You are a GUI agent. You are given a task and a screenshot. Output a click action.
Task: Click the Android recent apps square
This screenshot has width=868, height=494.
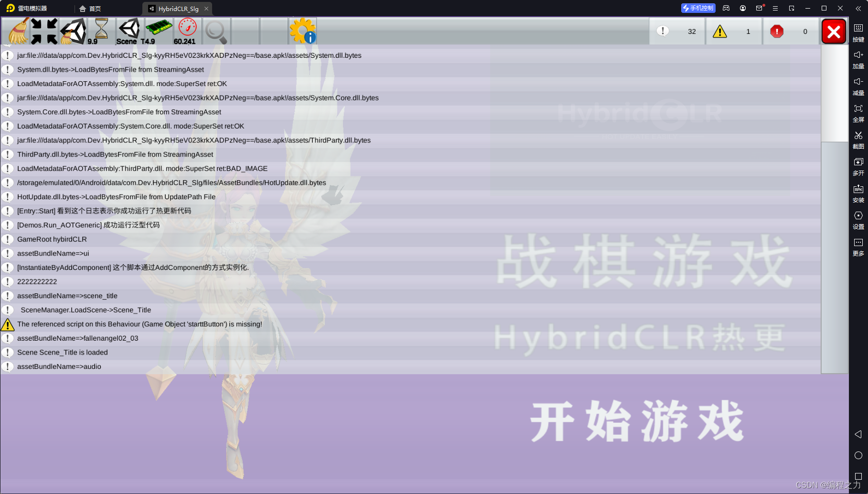(x=858, y=476)
